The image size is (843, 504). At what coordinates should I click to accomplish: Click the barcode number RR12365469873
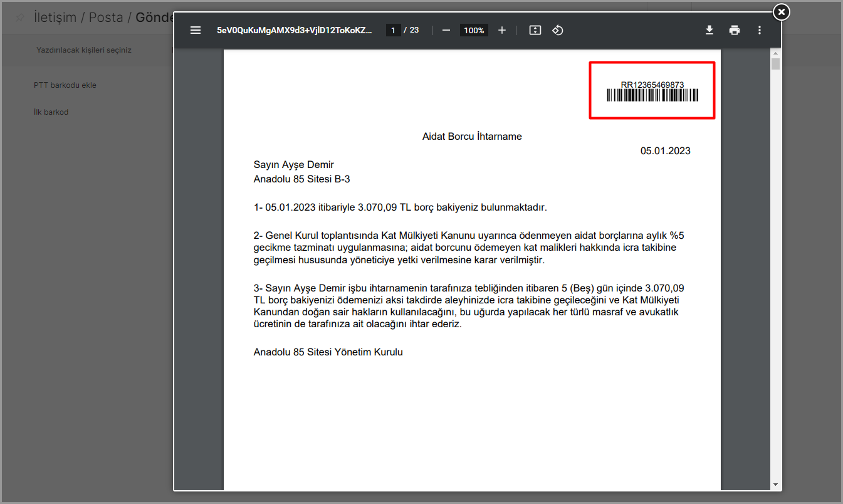(x=652, y=85)
